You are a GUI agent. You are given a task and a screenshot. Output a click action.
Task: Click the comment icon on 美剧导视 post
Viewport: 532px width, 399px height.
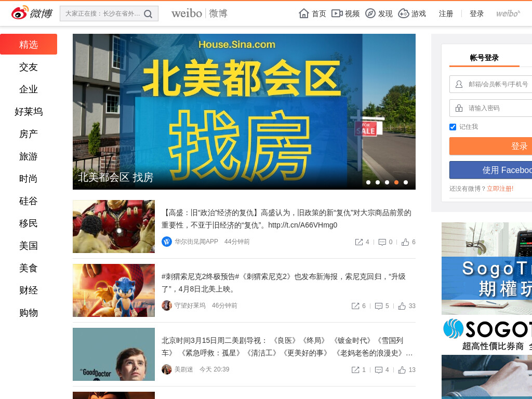379,369
